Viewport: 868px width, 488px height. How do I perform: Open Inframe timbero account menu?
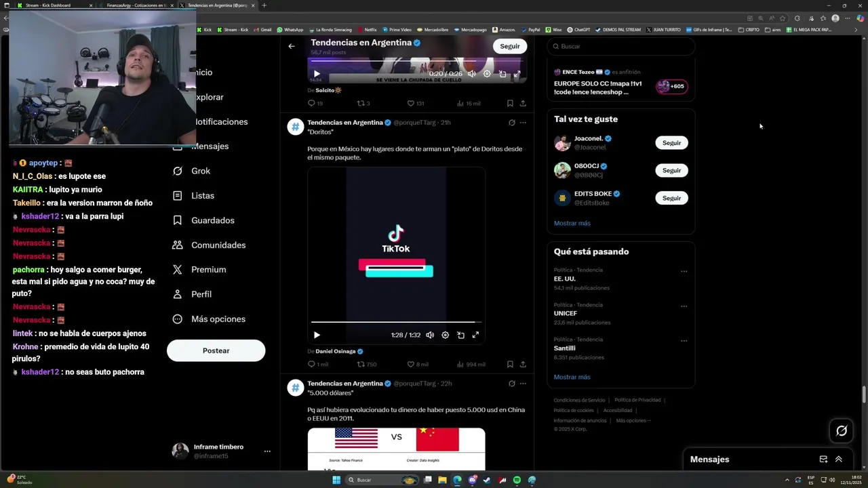(221, 451)
